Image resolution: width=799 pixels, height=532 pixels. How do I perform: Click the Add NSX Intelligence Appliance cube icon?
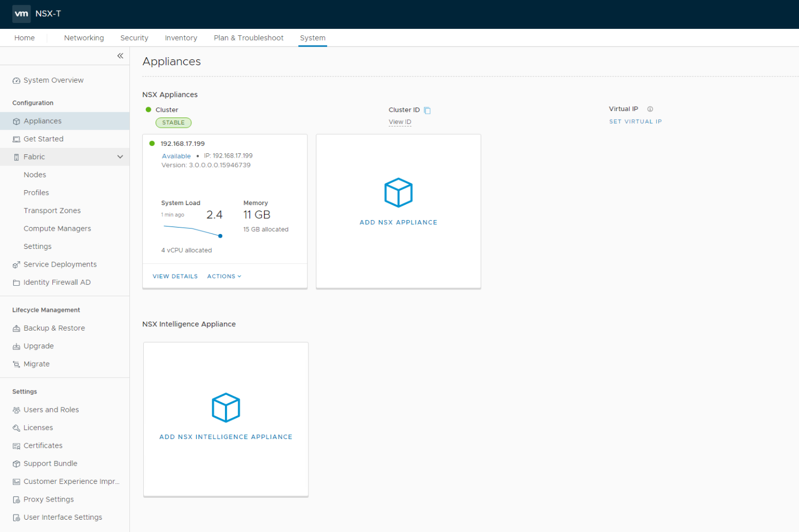226,408
